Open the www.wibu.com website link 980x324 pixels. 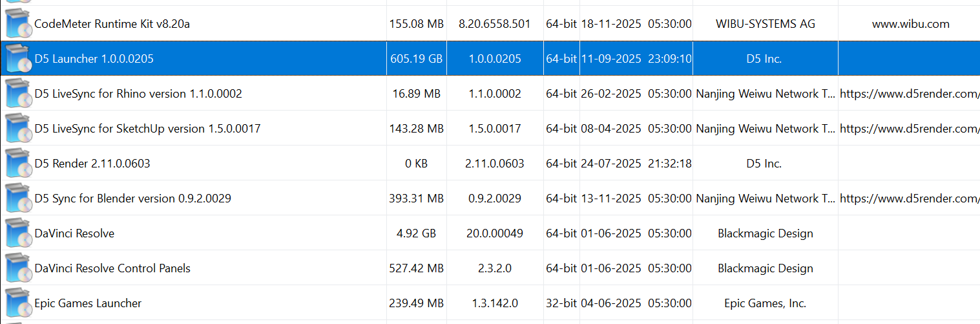point(910,24)
